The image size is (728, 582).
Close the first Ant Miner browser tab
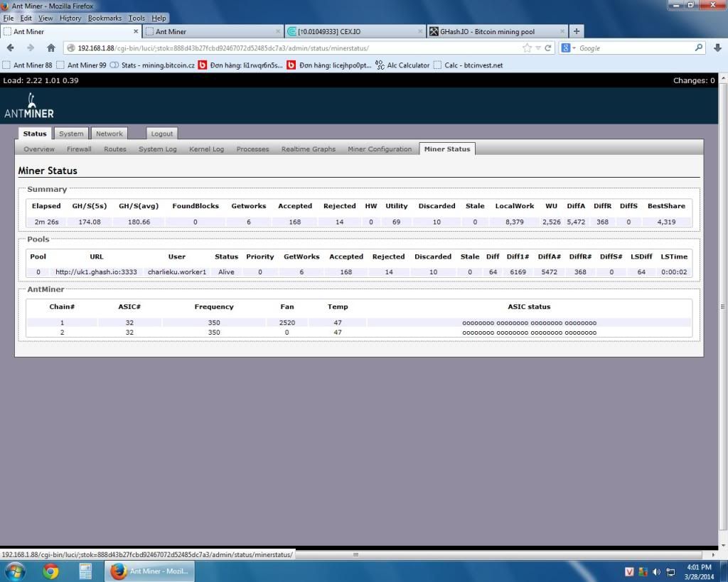click(136, 31)
